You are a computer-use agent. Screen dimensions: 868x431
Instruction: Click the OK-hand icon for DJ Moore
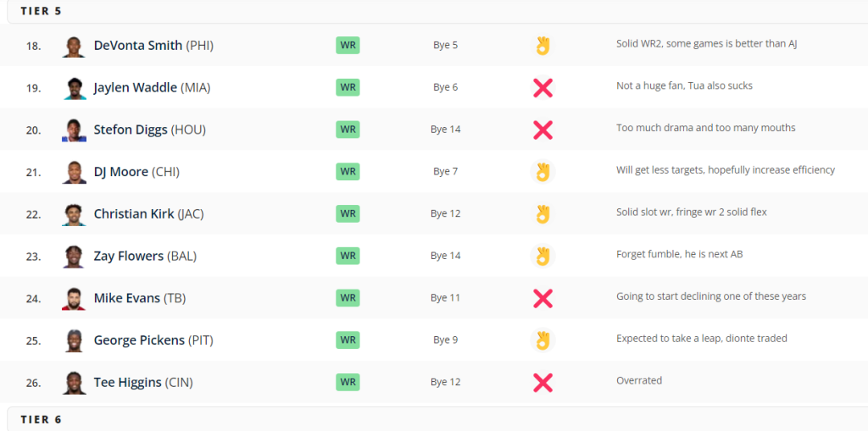(x=542, y=172)
